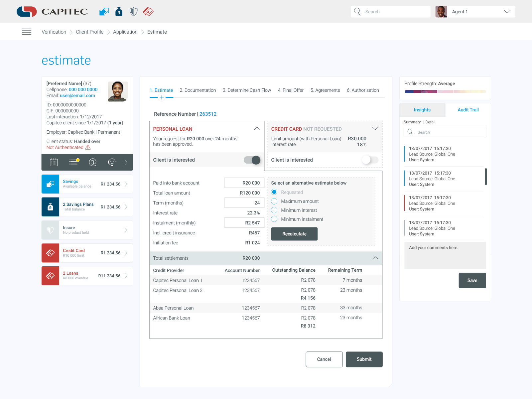This screenshot has width=532, height=399.
Task: Click the Submit button
Action: coord(364,359)
